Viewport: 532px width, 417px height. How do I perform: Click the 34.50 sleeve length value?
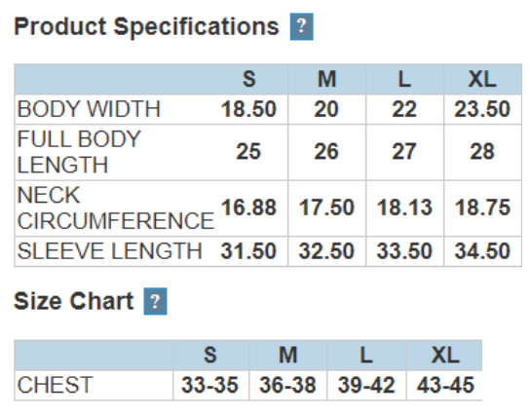tap(482, 251)
